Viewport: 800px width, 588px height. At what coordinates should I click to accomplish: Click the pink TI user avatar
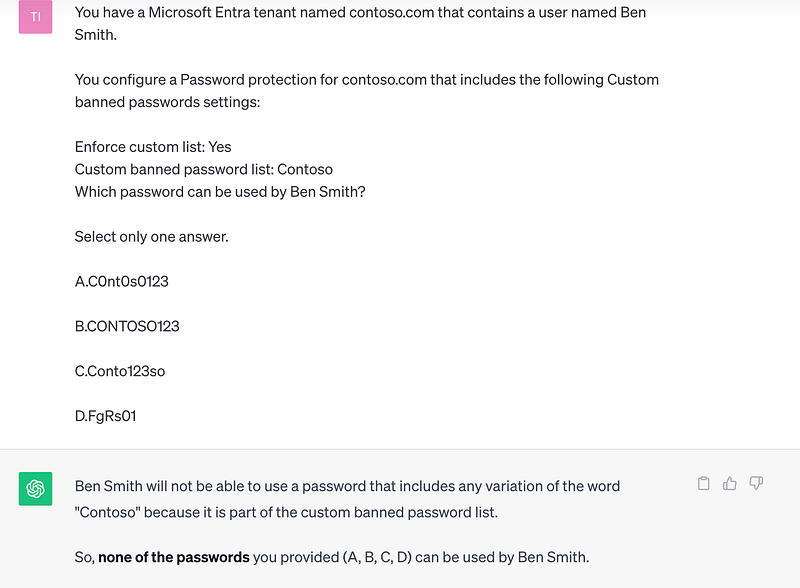point(35,16)
